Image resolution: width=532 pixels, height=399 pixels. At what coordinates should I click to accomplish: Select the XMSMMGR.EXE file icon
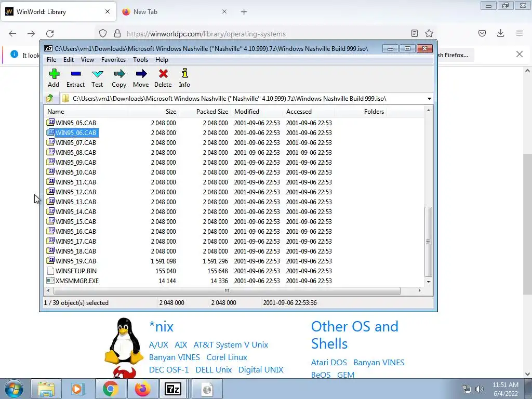click(x=50, y=281)
